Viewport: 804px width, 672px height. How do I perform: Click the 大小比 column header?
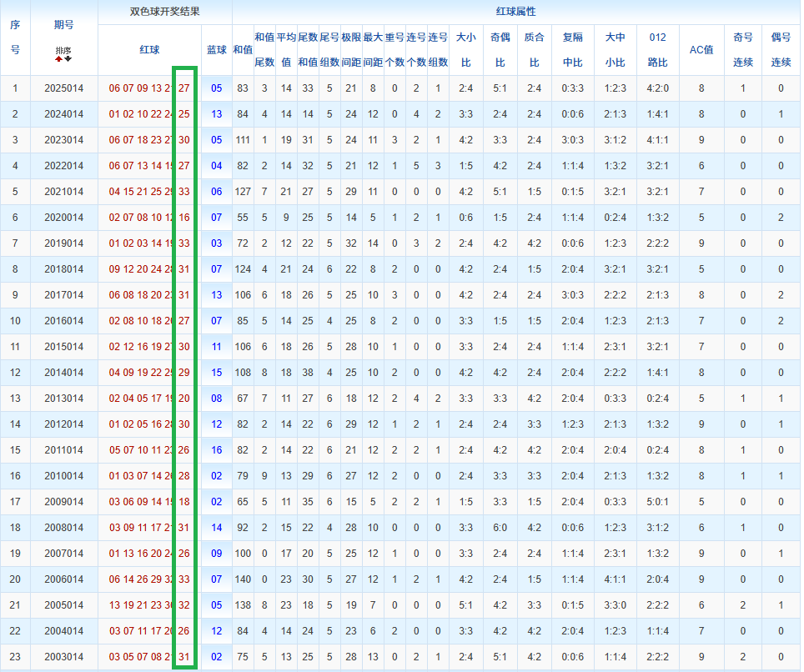[x=465, y=50]
